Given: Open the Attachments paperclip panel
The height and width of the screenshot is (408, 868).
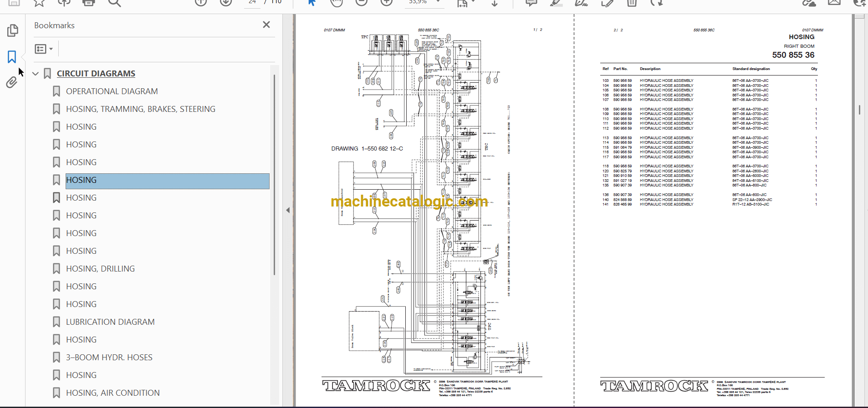Looking at the screenshot, I should pos(12,82).
